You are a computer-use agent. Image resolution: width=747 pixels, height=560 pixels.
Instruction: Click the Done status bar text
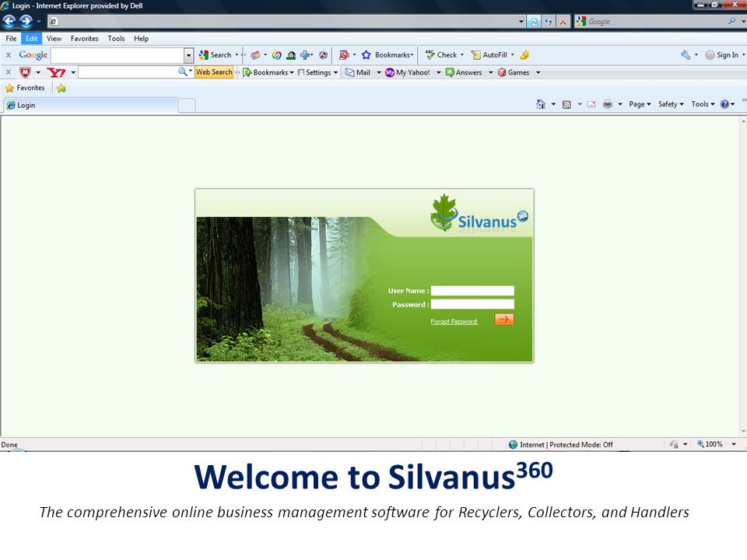pos(9,444)
